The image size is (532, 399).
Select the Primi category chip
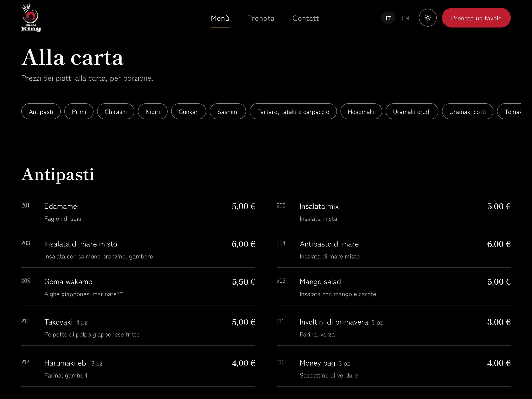(79, 111)
